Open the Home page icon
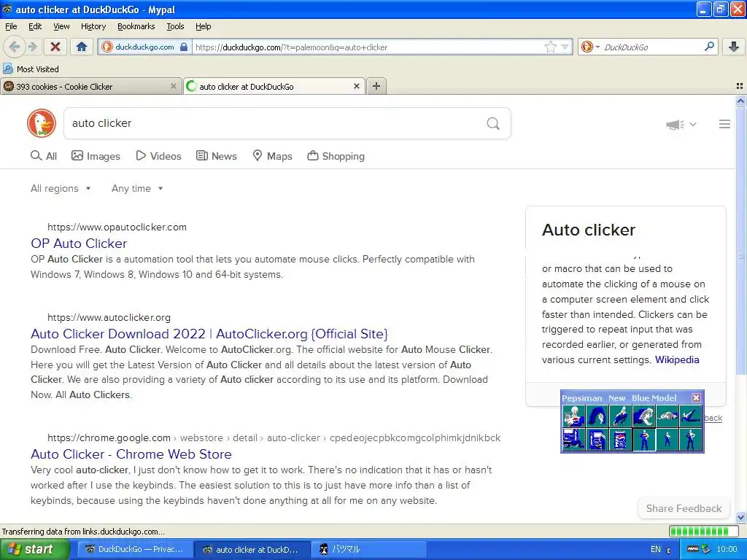 82,47
